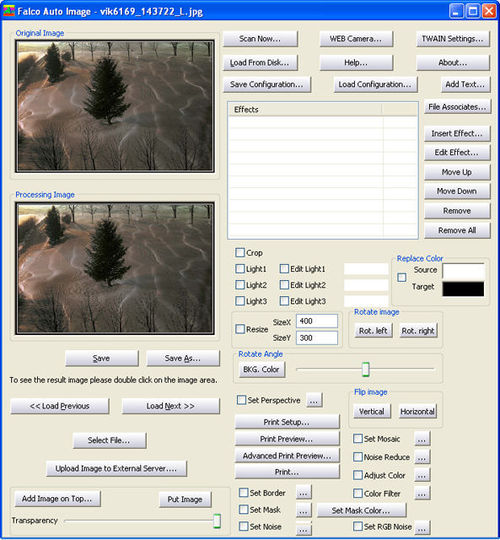The image size is (500, 540).
Task: Click the SizeX input field
Action: click(x=317, y=321)
